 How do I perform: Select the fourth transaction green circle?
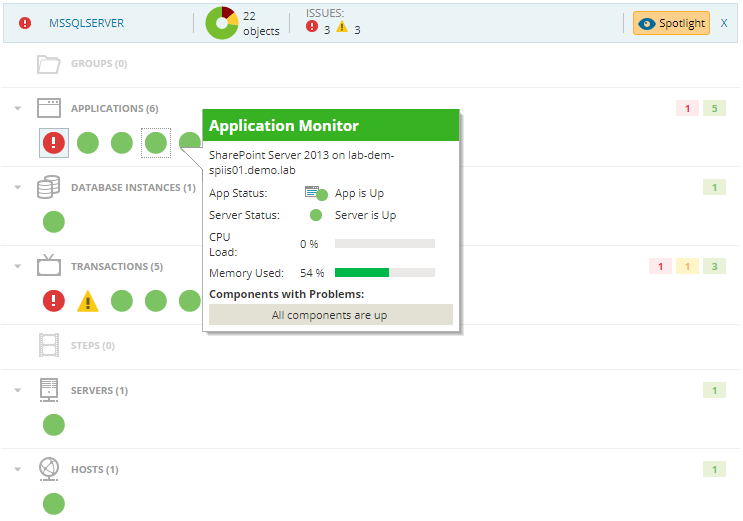156,301
